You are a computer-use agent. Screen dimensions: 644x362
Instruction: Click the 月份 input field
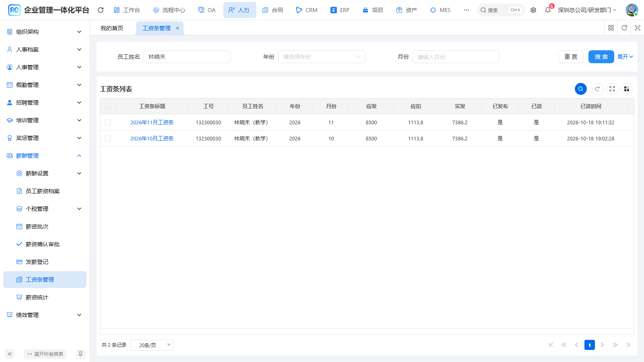(456, 57)
